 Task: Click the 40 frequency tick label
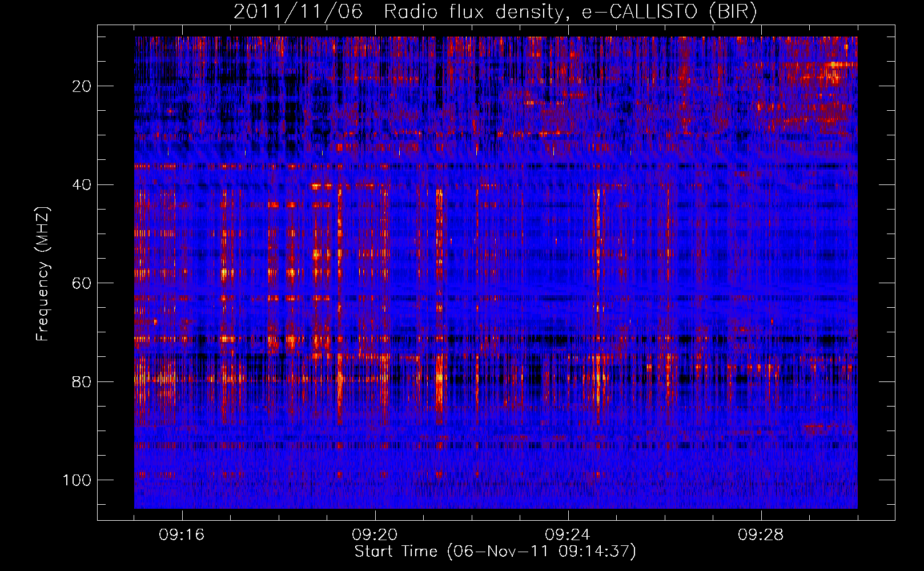(82, 185)
